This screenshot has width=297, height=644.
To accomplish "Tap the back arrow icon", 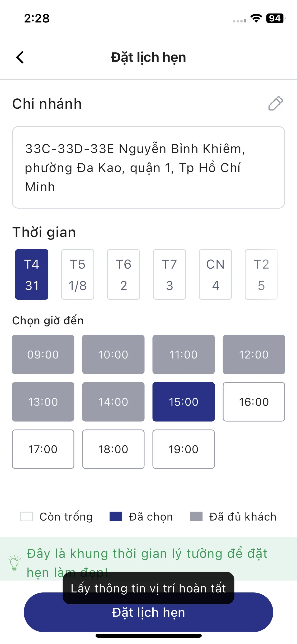I will tap(20, 57).
